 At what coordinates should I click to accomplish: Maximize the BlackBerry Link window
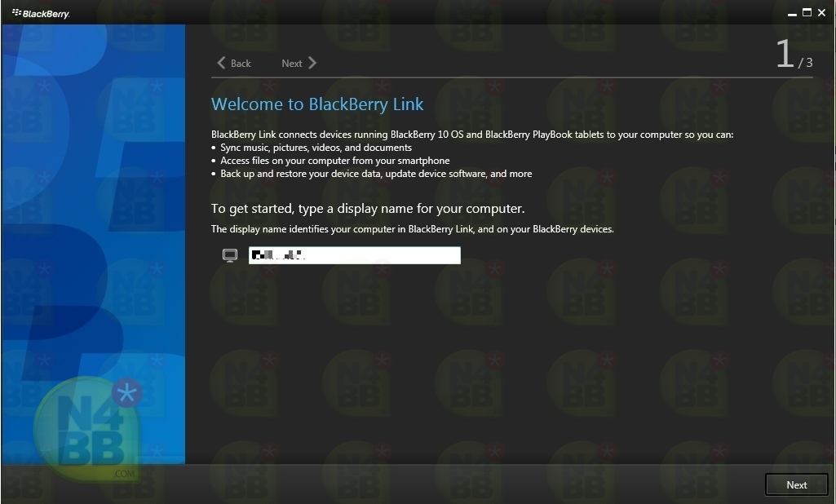point(807,13)
